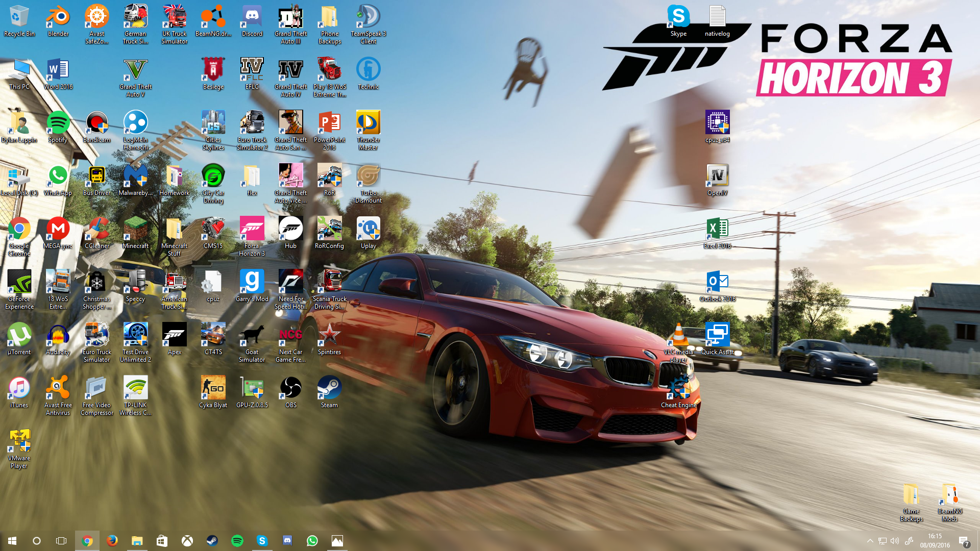Open volume control in system tray
The width and height of the screenshot is (980, 551).
tap(895, 541)
